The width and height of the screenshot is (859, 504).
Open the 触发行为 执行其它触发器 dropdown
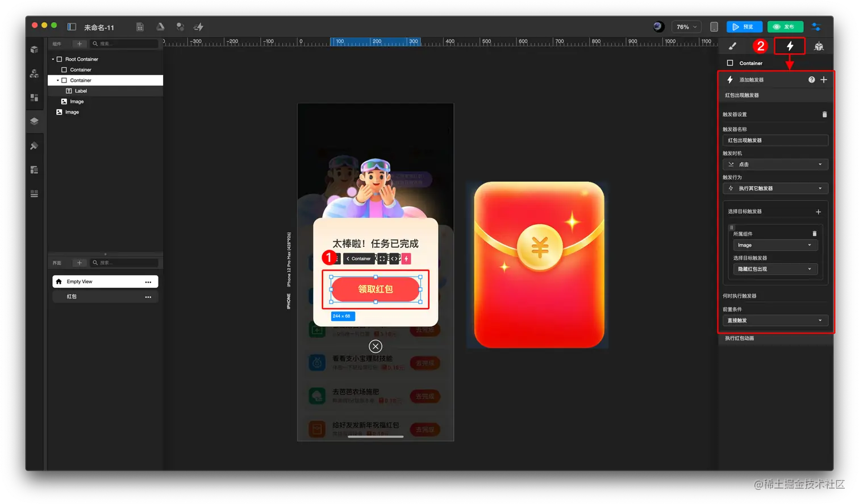tap(775, 188)
